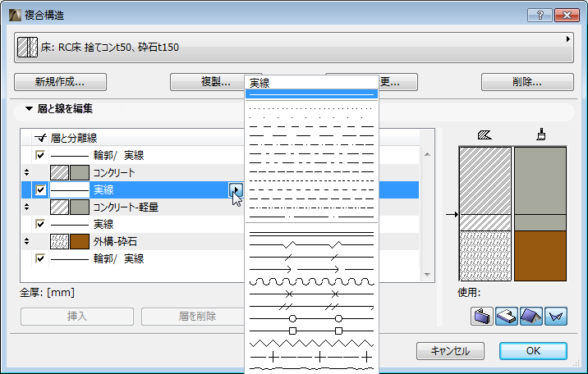The width and height of the screenshot is (588, 374).
Task: Click the checkmark header icon in layer list
Action: tap(40, 138)
